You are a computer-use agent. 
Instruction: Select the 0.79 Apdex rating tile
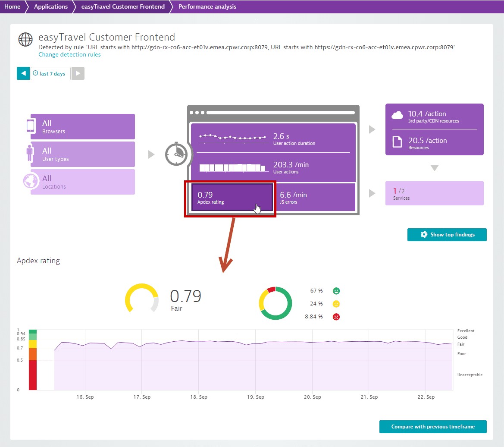(x=232, y=198)
